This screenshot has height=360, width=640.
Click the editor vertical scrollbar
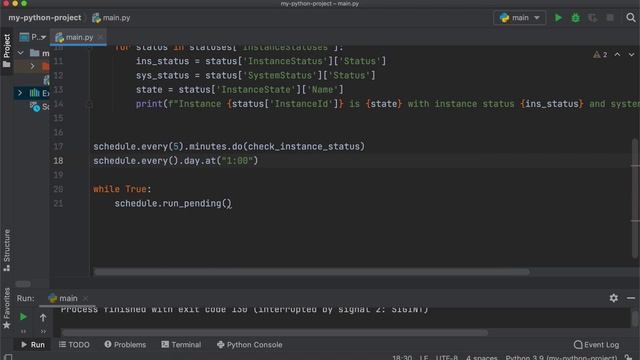635,198
